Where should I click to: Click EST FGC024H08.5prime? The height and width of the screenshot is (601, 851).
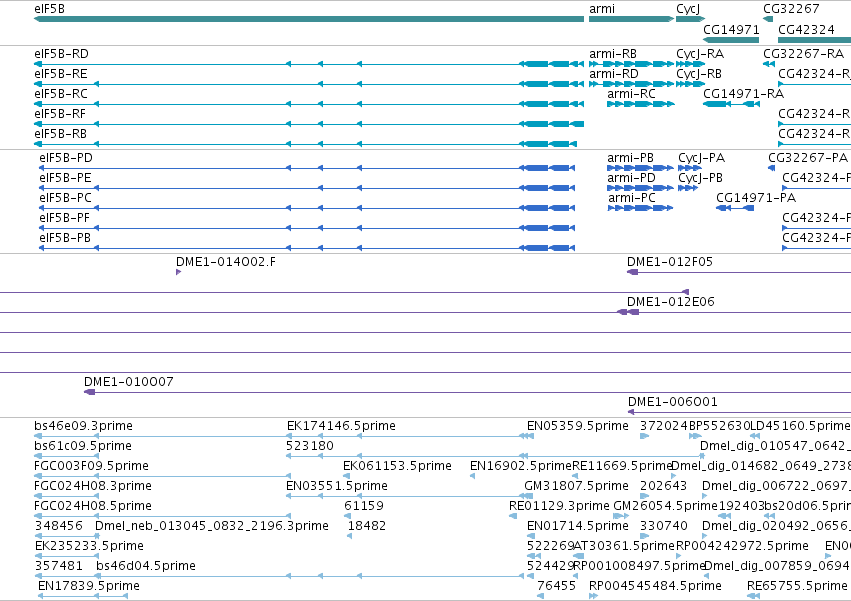tap(93, 507)
